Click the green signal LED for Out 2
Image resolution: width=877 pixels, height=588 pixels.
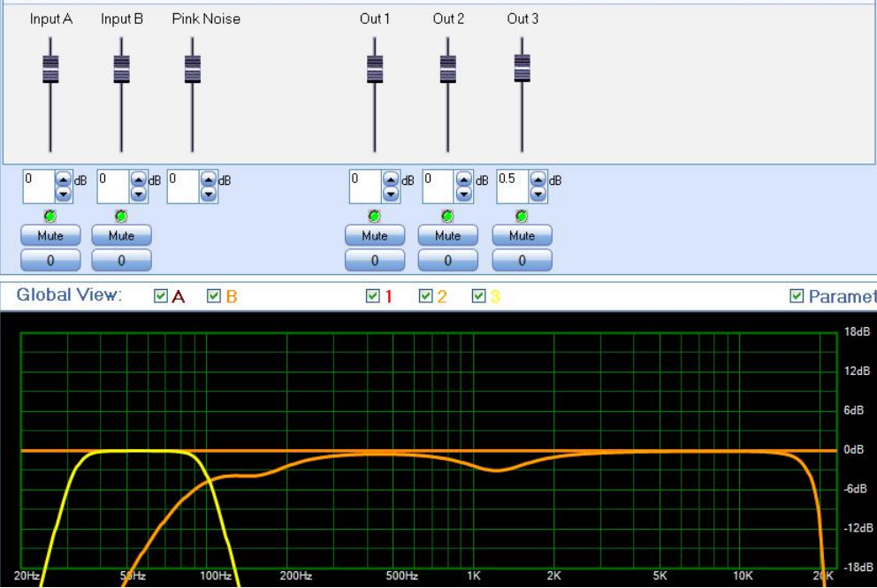pyautogui.click(x=446, y=216)
